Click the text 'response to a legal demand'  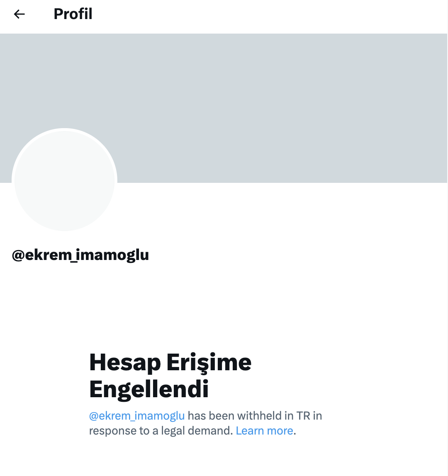160,431
